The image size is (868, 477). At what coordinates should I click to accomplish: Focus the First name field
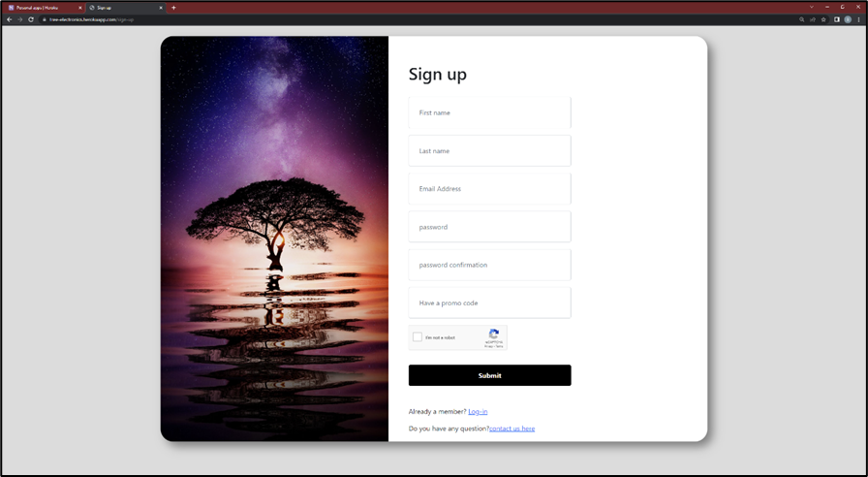pyautogui.click(x=489, y=112)
